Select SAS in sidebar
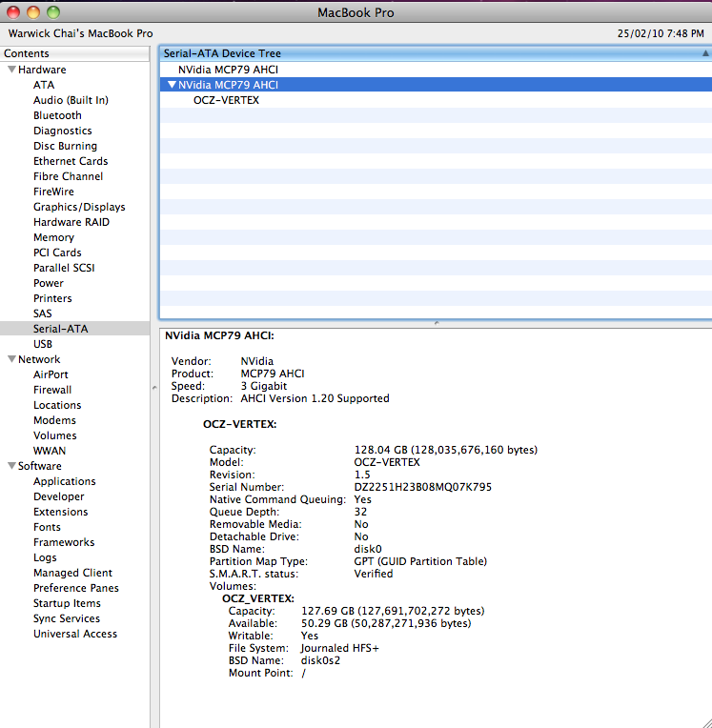Image resolution: width=712 pixels, height=728 pixels. tap(42, 313)
